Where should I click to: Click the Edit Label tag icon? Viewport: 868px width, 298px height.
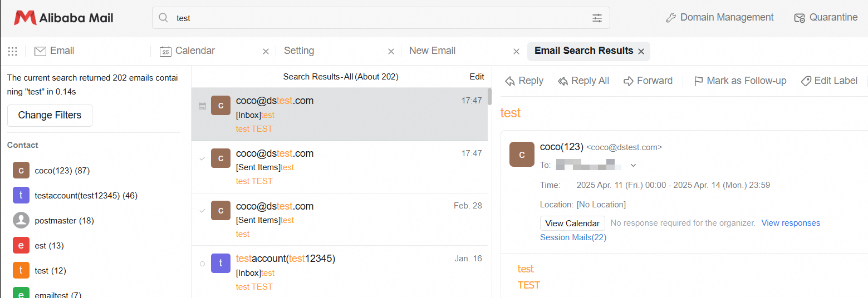click(x=806, y=81)
